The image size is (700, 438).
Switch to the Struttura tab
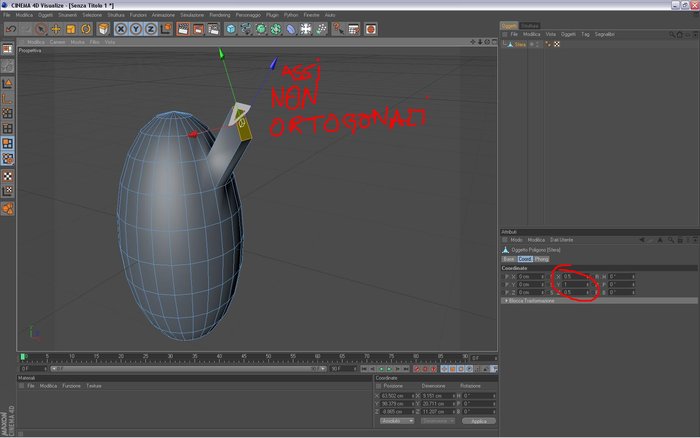[x=530, y=26]
